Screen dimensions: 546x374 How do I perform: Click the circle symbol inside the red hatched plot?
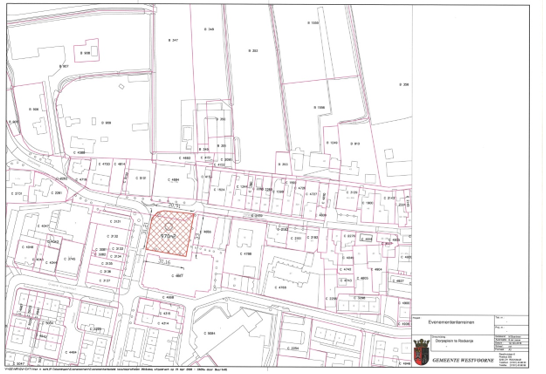click(x=169, y=227)
